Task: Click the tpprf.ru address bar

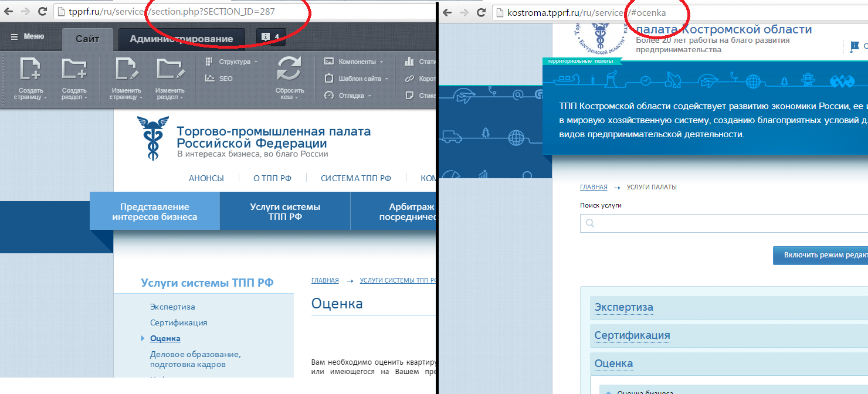Action: (x=245, y=12)
